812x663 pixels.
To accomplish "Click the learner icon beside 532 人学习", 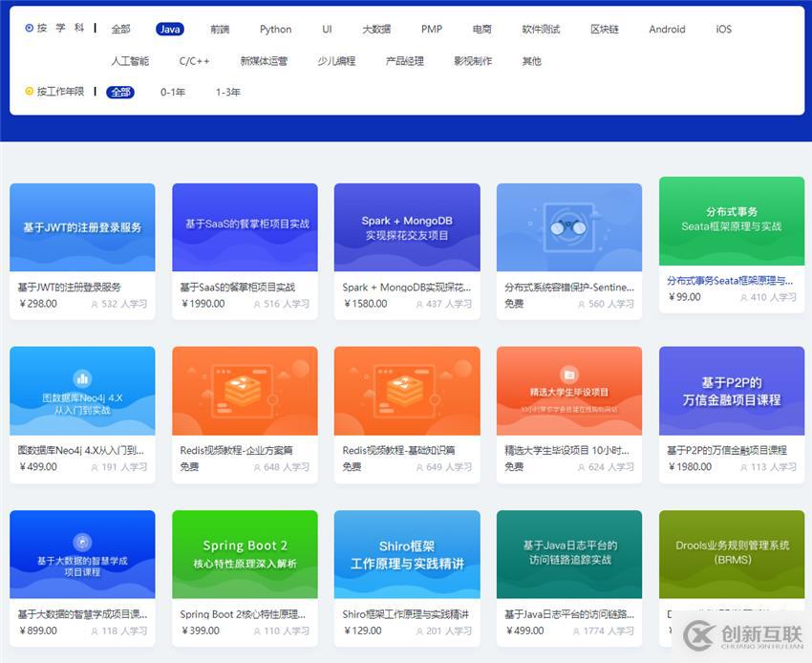I will point(95,305).
